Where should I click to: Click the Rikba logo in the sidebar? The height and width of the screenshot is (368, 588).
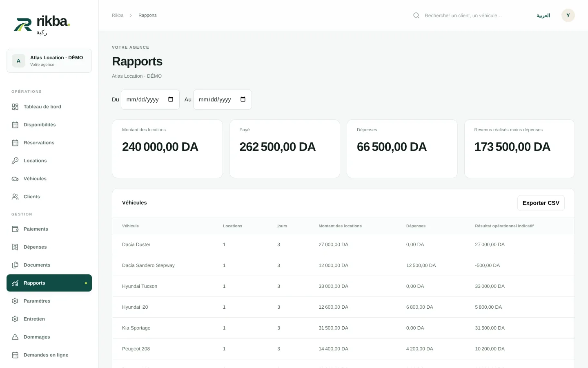[x=42, y=25]
